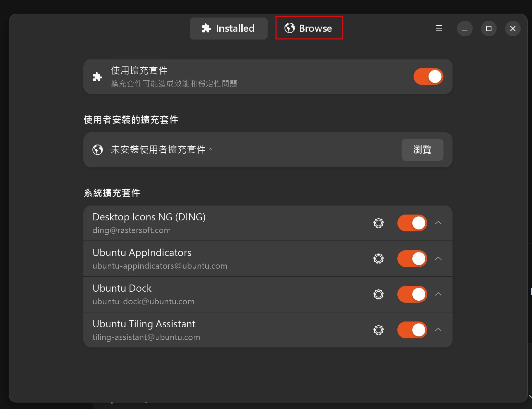Open Ubuntu AppIndicators settings gear
This screenshot has width=532, height=409.
(x=378, y=259)
